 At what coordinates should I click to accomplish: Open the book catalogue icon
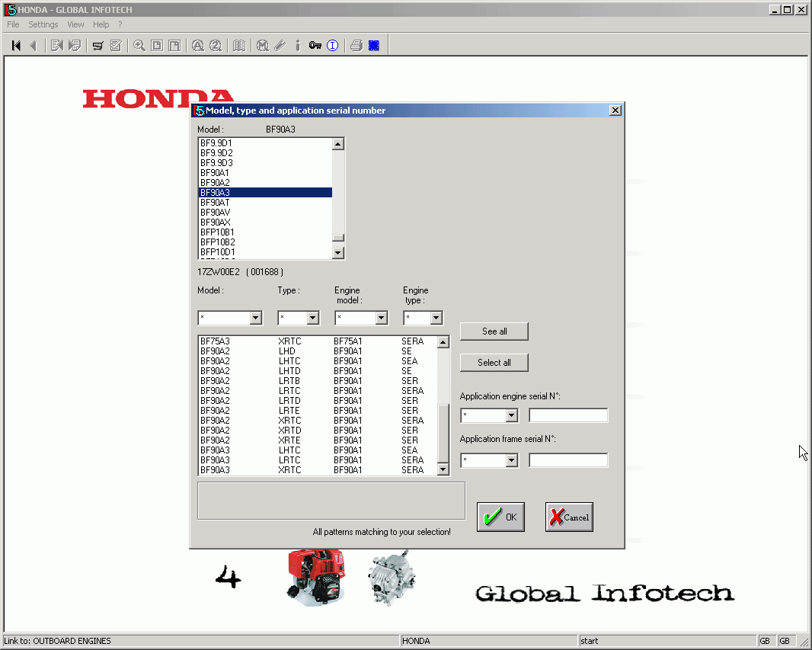pos(238,46)
